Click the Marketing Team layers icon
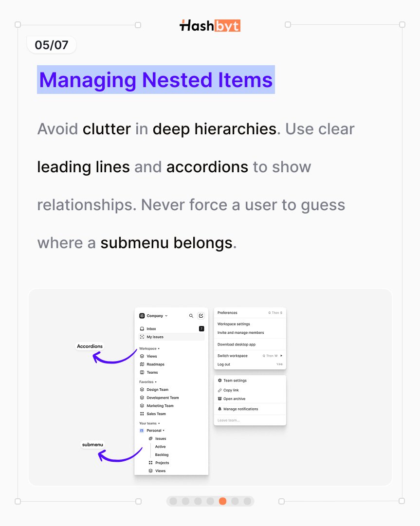Screen dimensions: 420x526 pyautogui.click(x=142, y=406)
